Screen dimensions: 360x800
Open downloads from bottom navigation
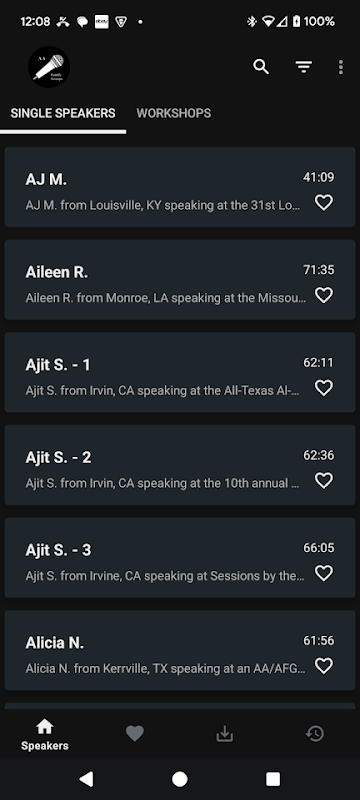coord(225,734)
